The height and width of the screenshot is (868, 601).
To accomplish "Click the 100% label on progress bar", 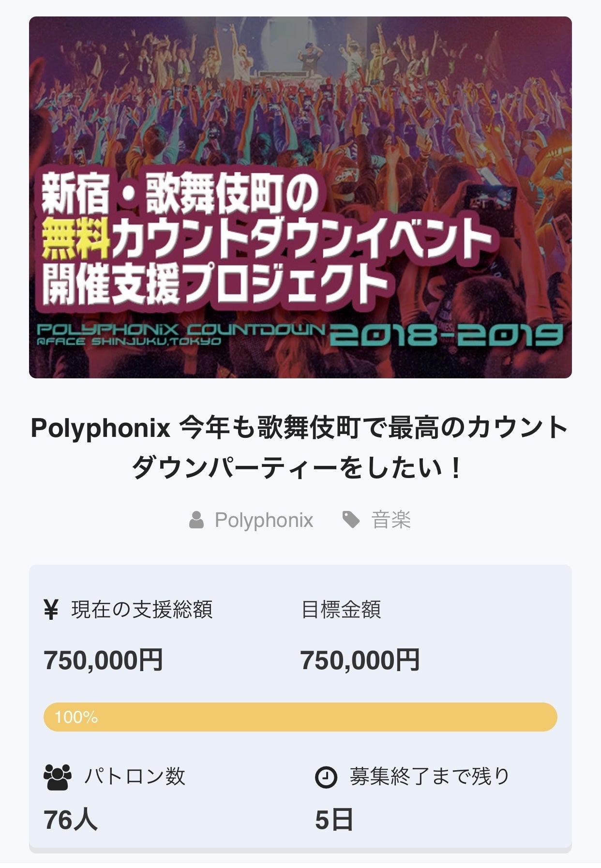I will pyautogui.click(x=76, y=717).
